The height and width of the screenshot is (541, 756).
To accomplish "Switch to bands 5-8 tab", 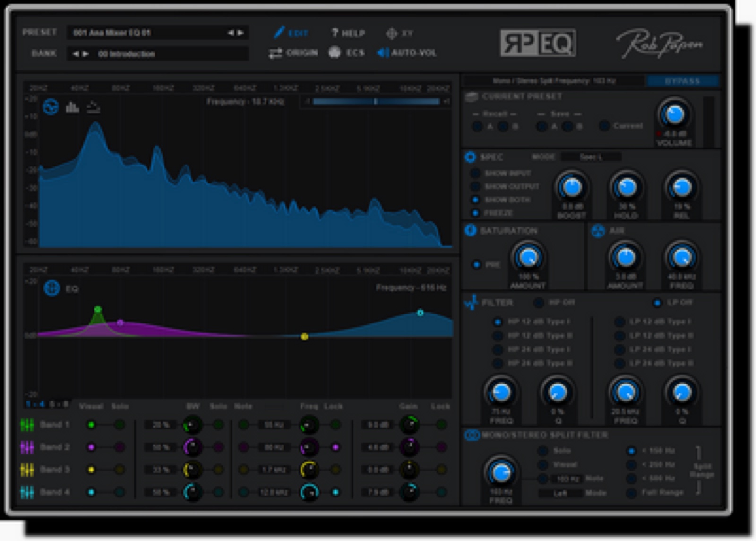I will [59, 404].
